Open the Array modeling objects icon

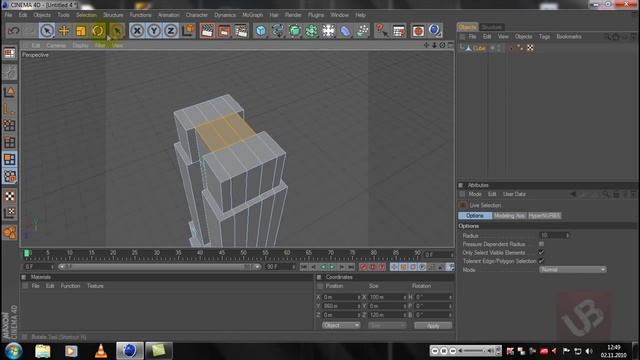coord(311,31)
